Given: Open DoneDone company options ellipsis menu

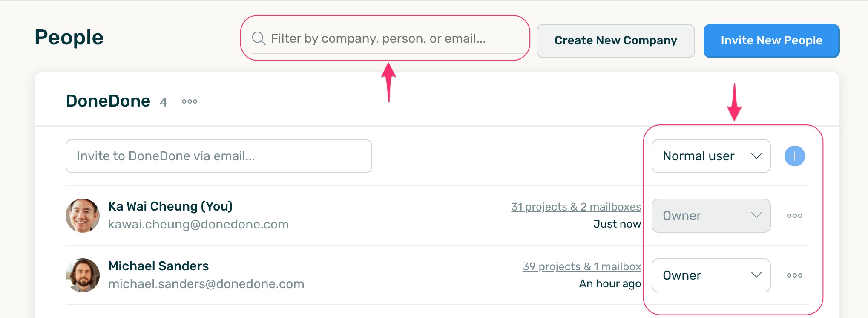Looking at the screenshot, I should (x=190, y=101).
